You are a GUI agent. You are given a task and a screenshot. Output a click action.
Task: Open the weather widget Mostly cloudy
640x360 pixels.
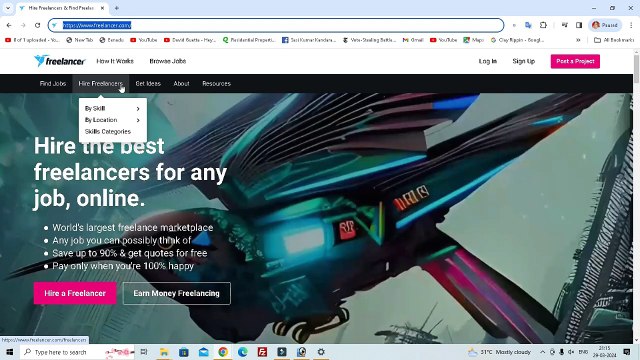click(499, 352)
